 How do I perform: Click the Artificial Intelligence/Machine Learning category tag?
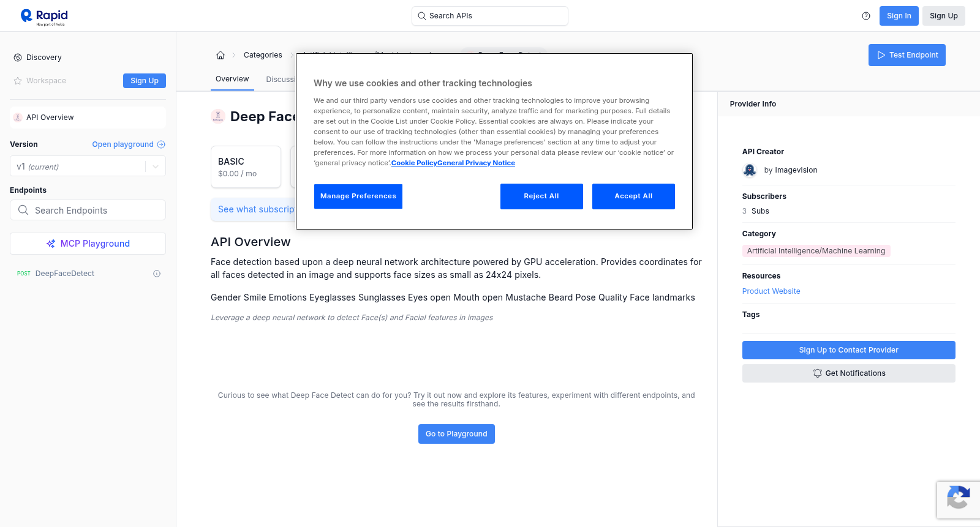(816, 251)
